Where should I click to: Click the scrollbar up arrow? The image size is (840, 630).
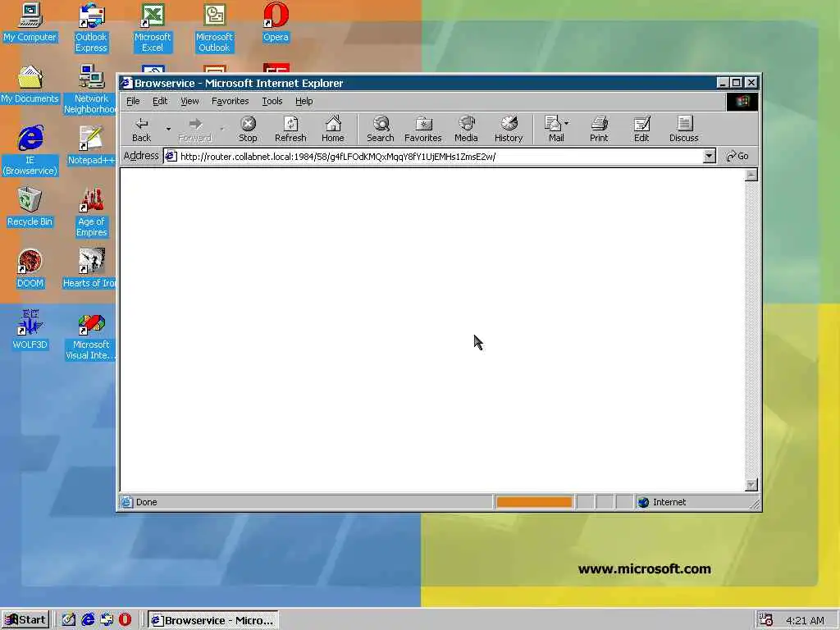pos(751,176)
